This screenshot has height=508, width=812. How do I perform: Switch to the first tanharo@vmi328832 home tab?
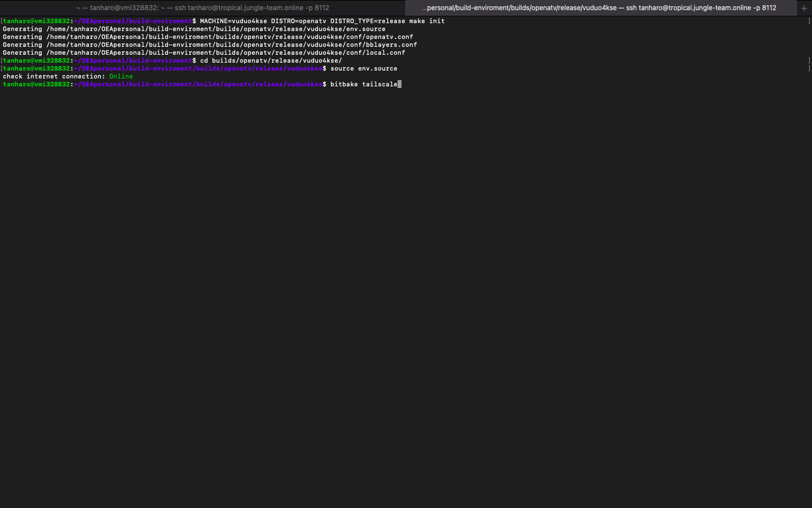pyautogui.click(x=202, y=8)
